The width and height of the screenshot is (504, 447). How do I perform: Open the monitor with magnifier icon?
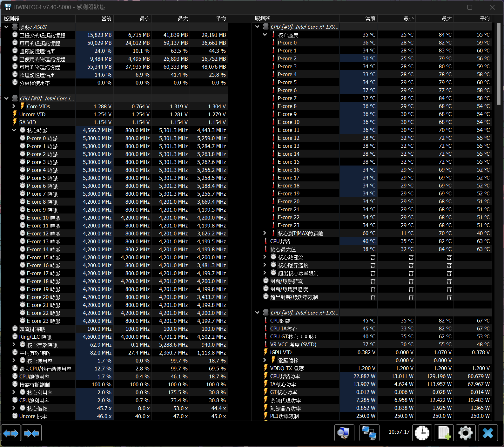(x=344, y=433)
